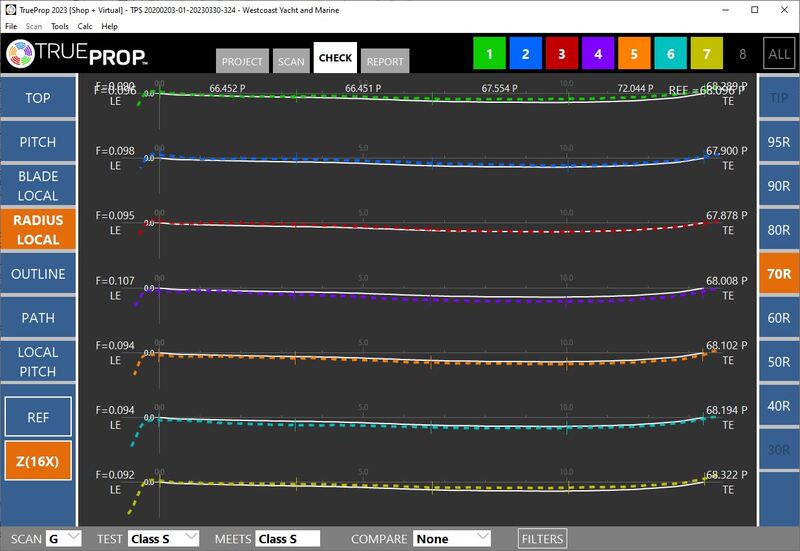800x551 pixels.
Task: Select orange blade 5 button
Action: (x=633, y=54)
